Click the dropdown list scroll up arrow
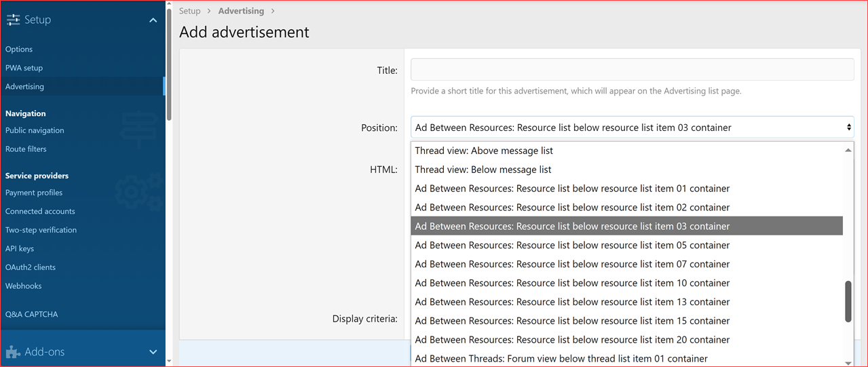The image size is (868, 367). [848, 150]
